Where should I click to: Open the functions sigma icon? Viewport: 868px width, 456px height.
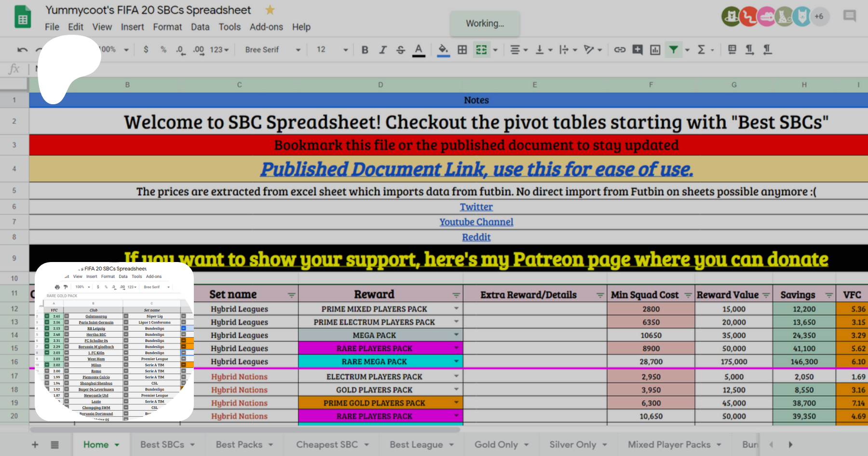(701, 50)
